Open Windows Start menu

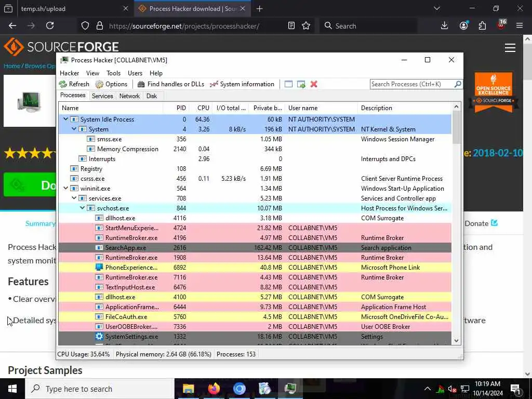(12, 389)
